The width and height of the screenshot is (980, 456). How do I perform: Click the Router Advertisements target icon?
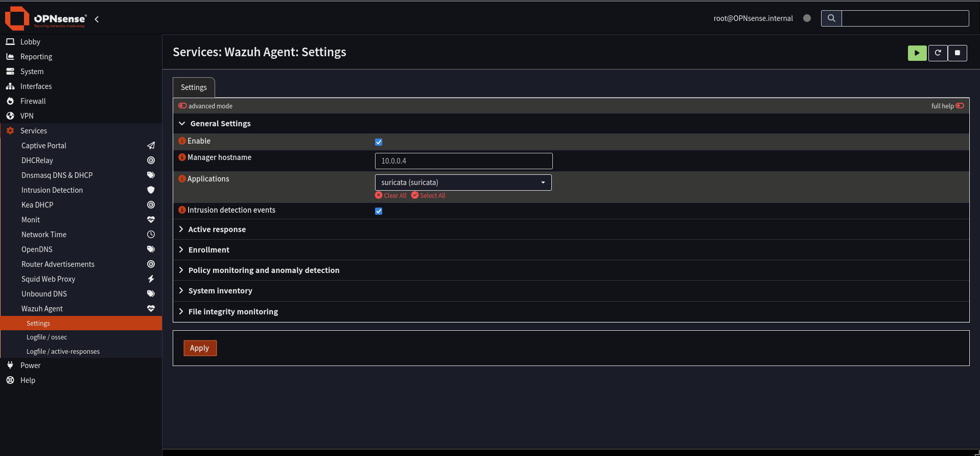tap(151, 264)
